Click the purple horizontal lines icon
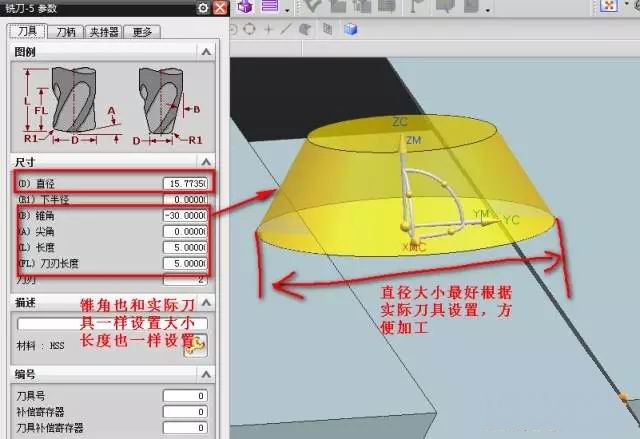The width and height of the screenshot is (640, 439). [270, 6]
